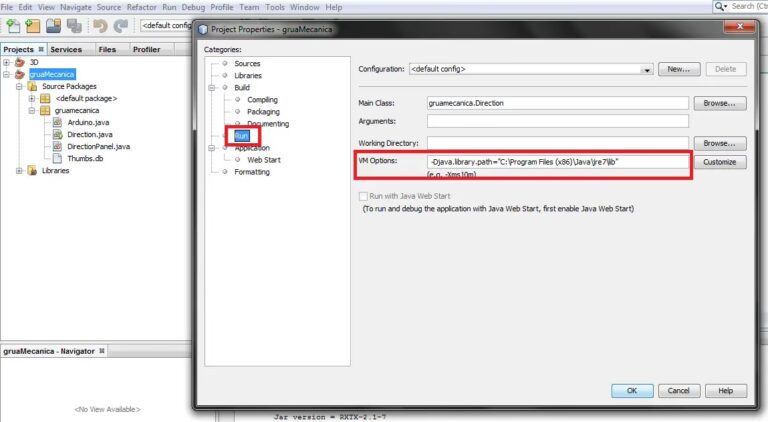Viewport: 768px width, 422px height.
Task: Click the Redo arrow icon
Action: click(120, 25)
